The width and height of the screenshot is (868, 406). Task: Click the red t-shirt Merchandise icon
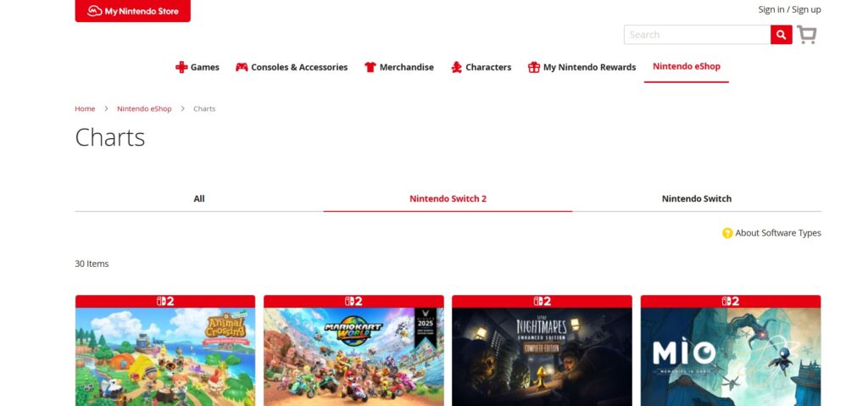[x=370, y=67]
